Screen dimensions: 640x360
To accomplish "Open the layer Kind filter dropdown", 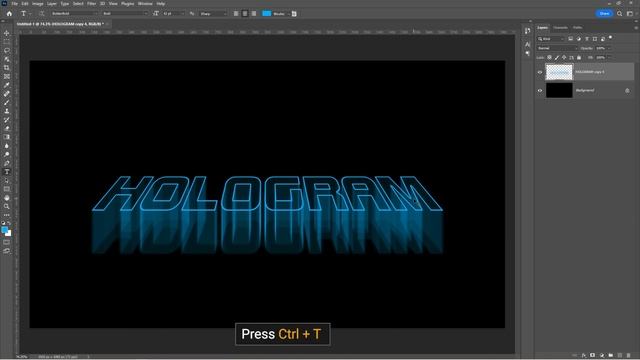I will pyautogui.click(x=551, y=39).
